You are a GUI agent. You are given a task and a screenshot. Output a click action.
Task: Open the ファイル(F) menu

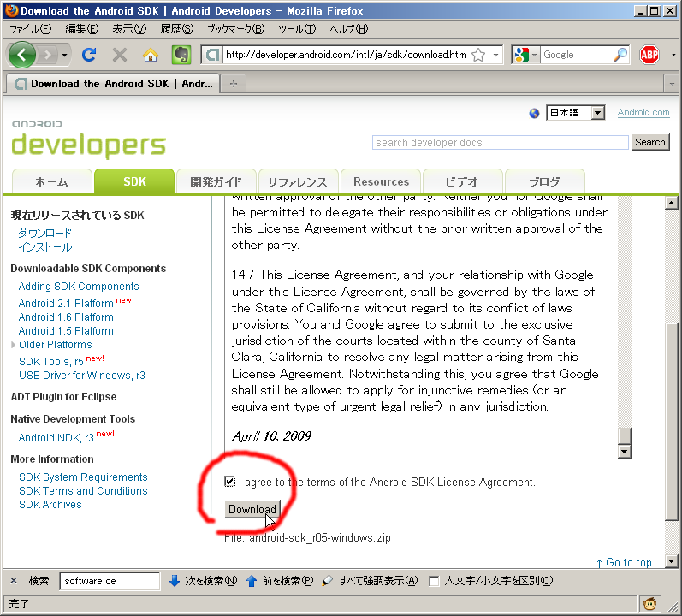click(x=31, y=29)
